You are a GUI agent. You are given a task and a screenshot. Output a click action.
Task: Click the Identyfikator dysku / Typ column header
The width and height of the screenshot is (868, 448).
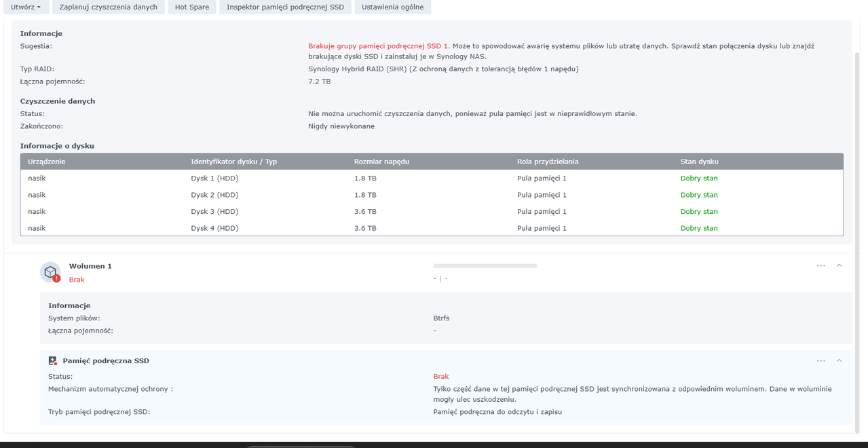click(x=265, y=162)
